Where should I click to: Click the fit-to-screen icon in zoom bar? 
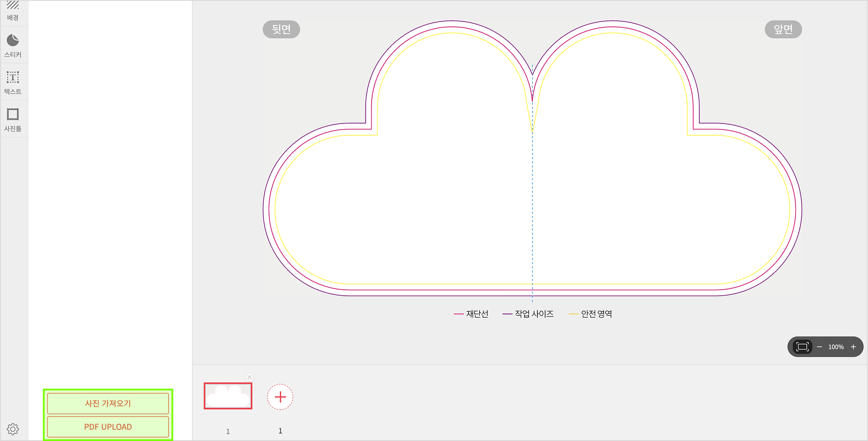click(x=802, y=347)
